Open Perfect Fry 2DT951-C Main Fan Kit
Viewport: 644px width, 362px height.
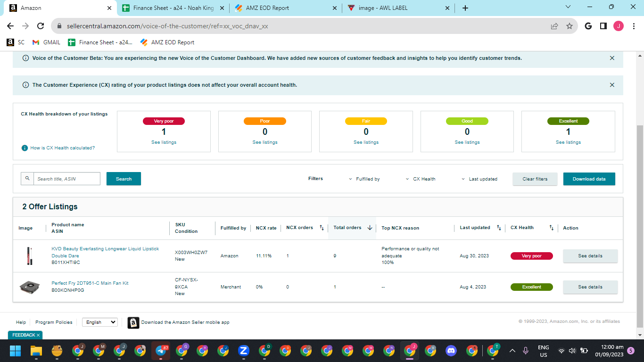click(x=90, y=283)
